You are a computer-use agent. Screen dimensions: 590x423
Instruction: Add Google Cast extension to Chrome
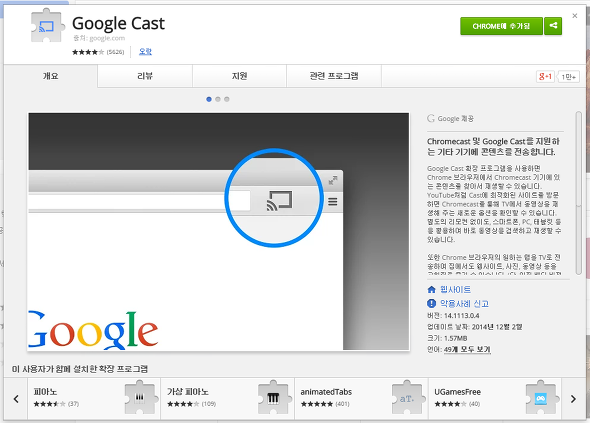(x=501, y=26)
